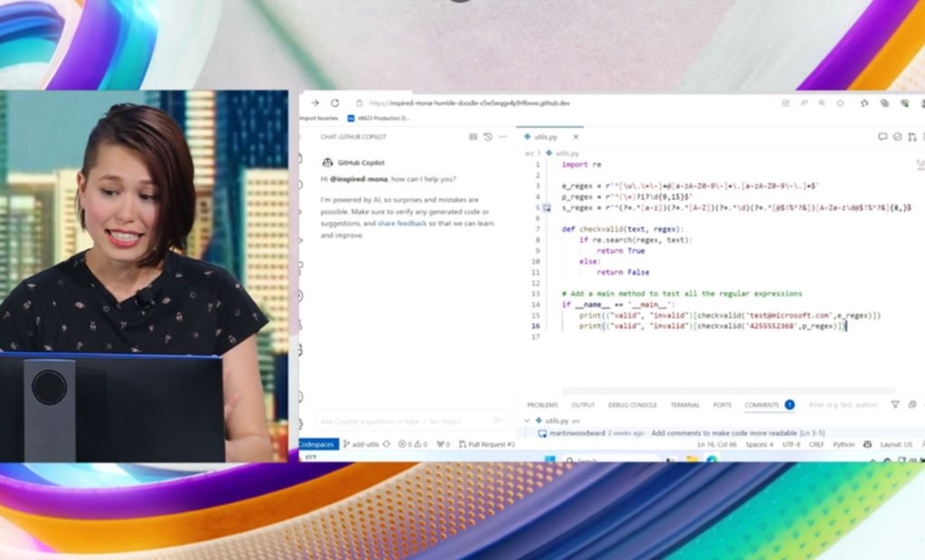
Task: Click the src breadcrumb segment
Action: 529,154
